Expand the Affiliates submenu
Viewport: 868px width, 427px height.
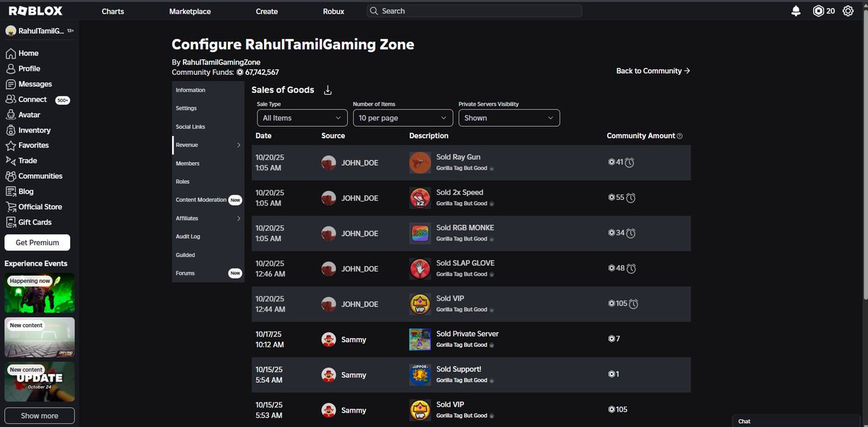pos(239,219)
